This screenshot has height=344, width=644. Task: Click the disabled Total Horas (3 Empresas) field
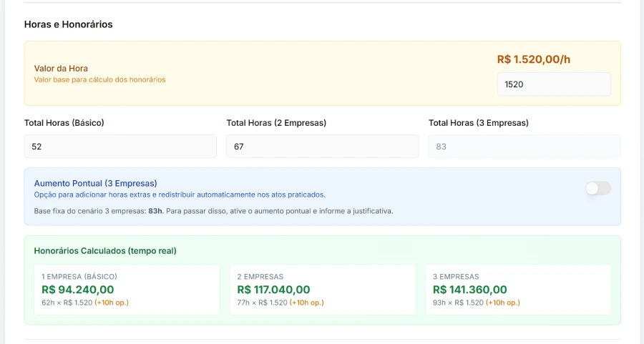[x=524, y=146]
